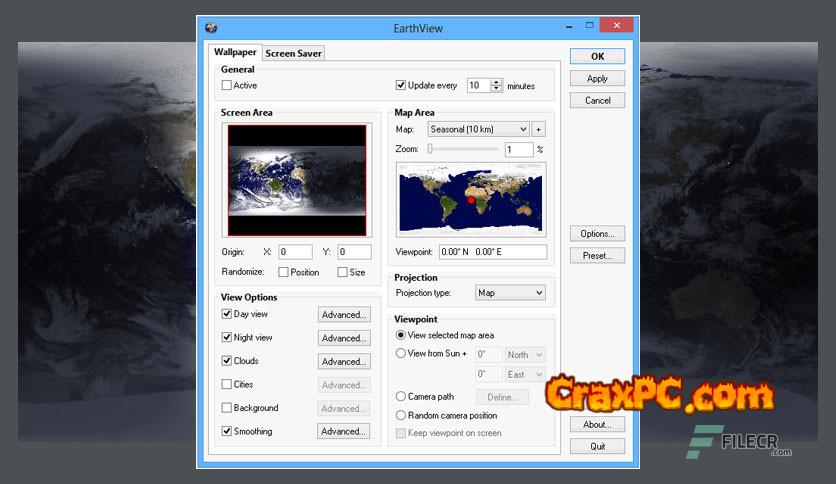Click the plus button beside Map dropdown
The image size is (836, 484).
tap(538, 129)
